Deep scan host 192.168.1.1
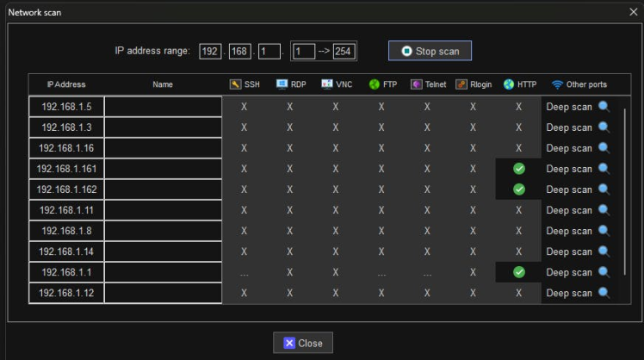This screenshot has width=644, height=360. click(569, 272)
